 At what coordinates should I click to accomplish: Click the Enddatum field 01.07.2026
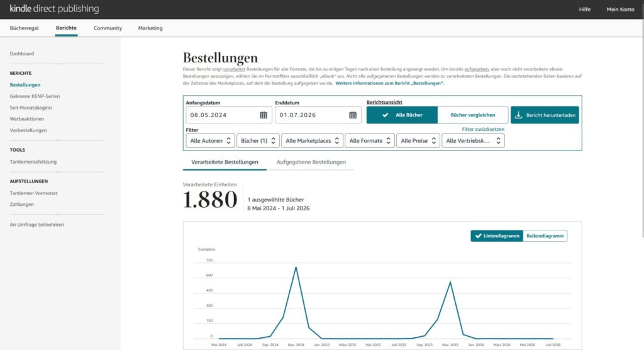pyautogui.click(x=318, y=115)
